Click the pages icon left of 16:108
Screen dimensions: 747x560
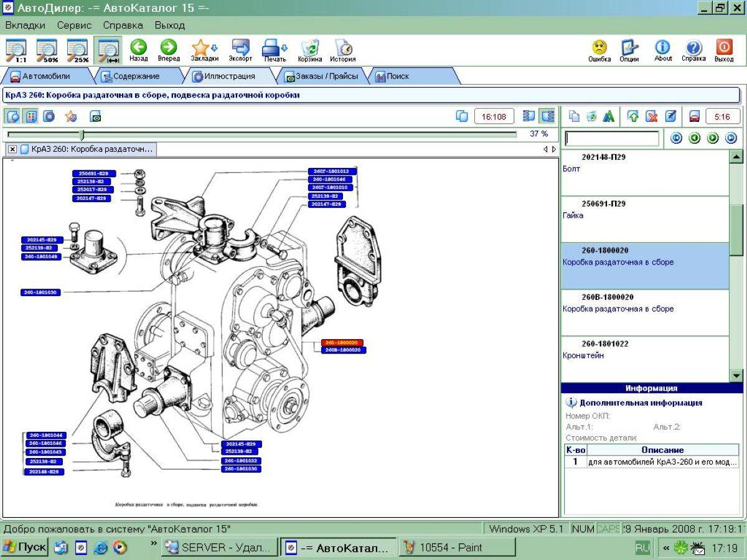[462, 116]
